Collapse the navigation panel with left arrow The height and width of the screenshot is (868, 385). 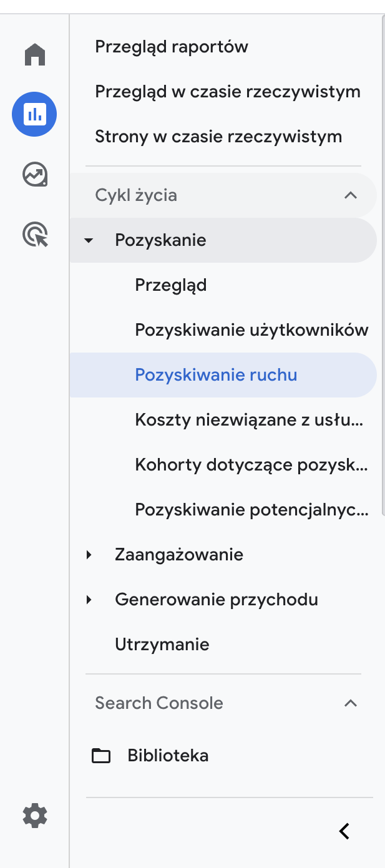(344, 831)
